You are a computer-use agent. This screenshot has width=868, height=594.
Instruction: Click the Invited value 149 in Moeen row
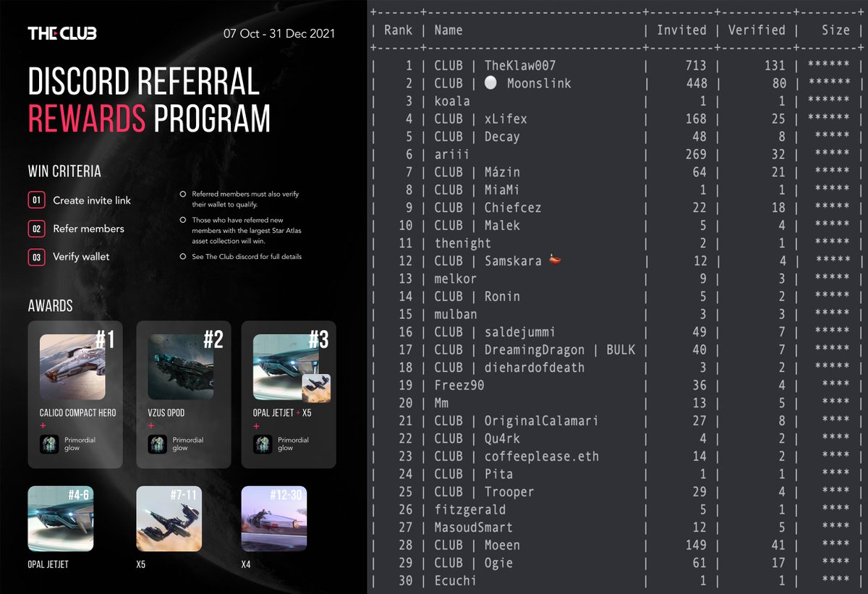tap(695, 545)
